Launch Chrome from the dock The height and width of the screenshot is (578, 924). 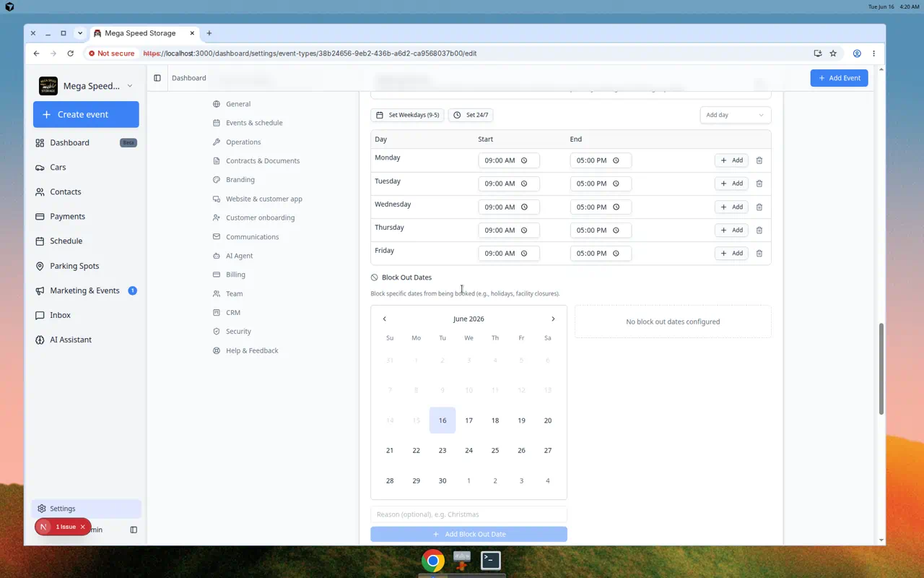(x=433, y=561)
